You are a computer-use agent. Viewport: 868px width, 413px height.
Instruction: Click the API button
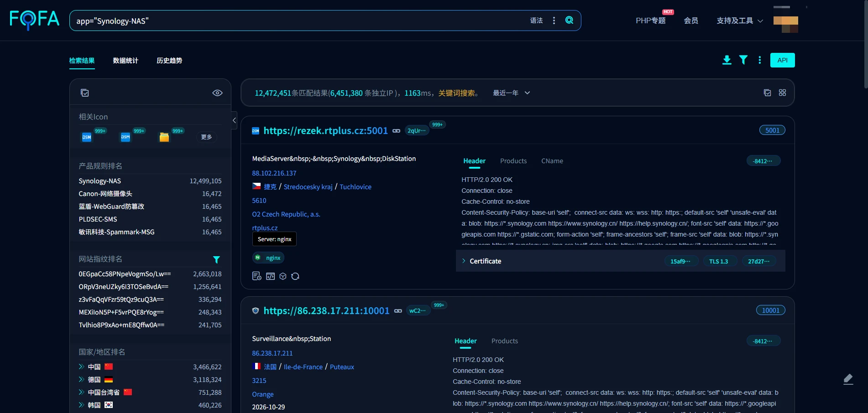point(783,60)
